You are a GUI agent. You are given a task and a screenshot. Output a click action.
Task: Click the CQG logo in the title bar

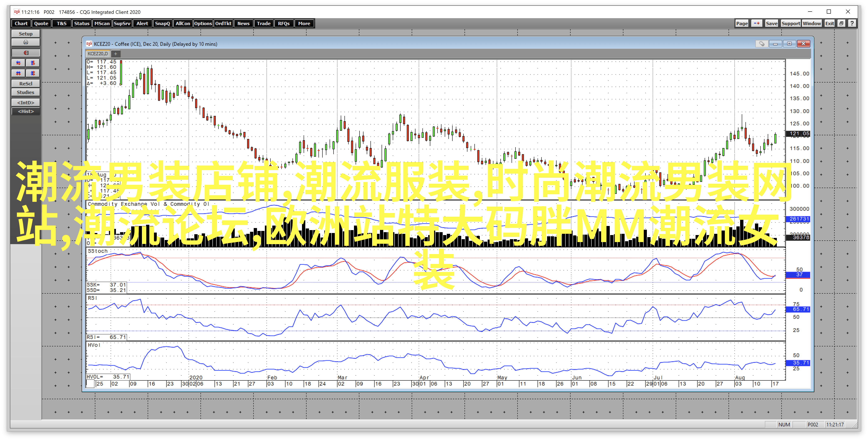click(x=17, y=12)
